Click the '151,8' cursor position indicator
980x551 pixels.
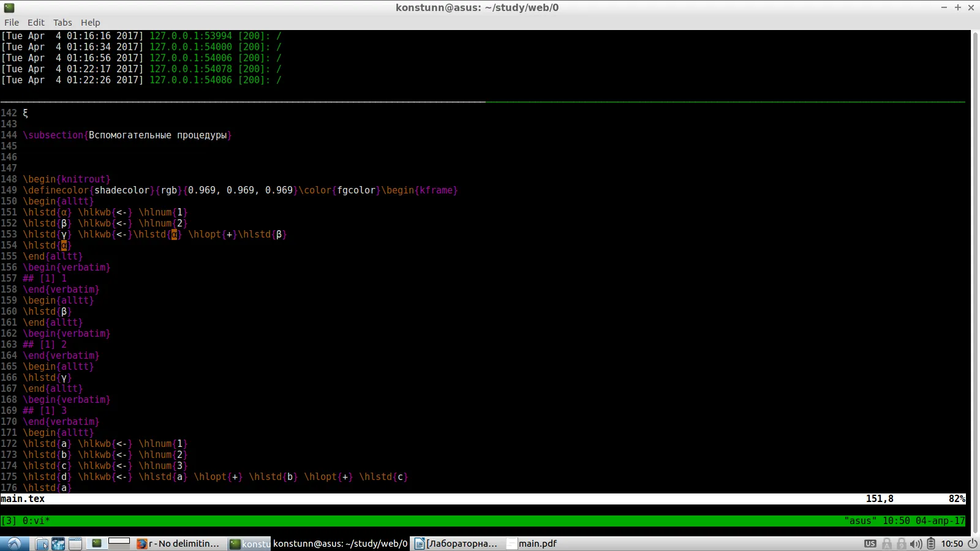(x=880, y=499)
